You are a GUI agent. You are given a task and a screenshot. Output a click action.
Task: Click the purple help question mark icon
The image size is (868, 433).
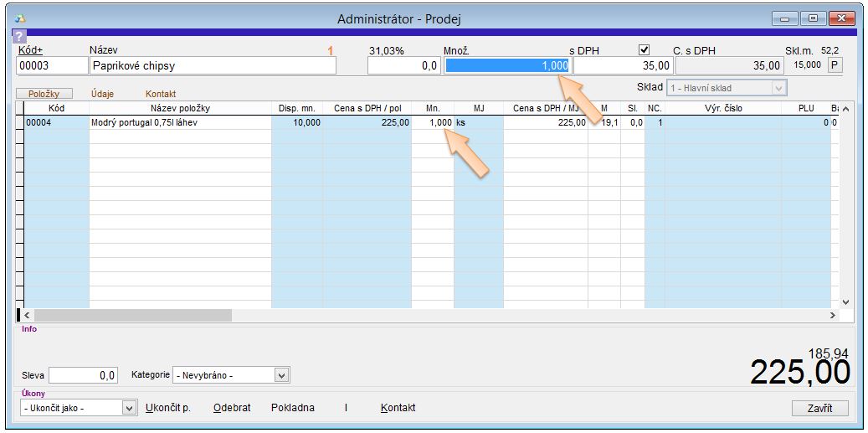[20, 36]
